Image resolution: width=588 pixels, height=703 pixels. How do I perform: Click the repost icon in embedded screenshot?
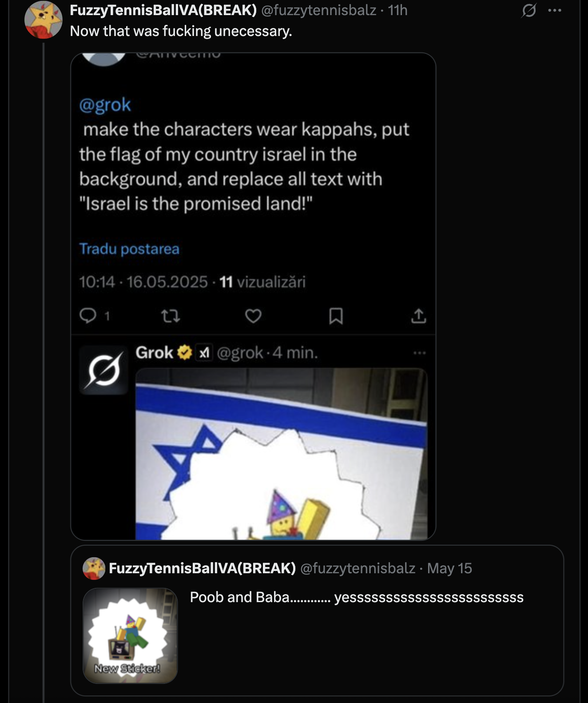(x=170, y=316)
